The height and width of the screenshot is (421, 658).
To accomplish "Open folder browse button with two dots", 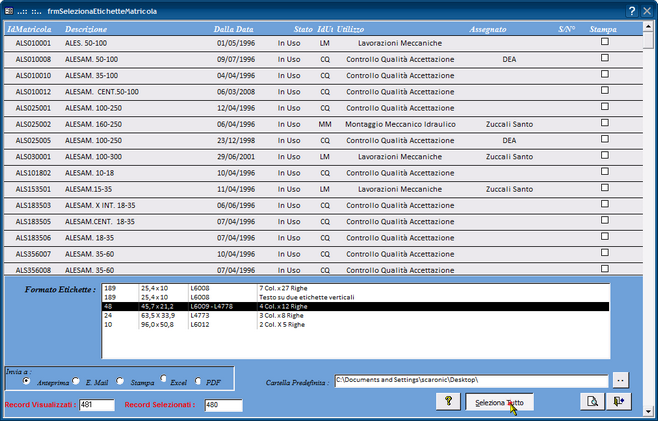I will tap(621, 380).
